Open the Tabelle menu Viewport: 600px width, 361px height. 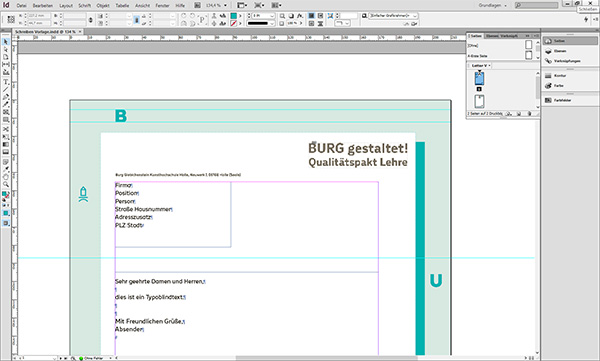click(122, 6)
